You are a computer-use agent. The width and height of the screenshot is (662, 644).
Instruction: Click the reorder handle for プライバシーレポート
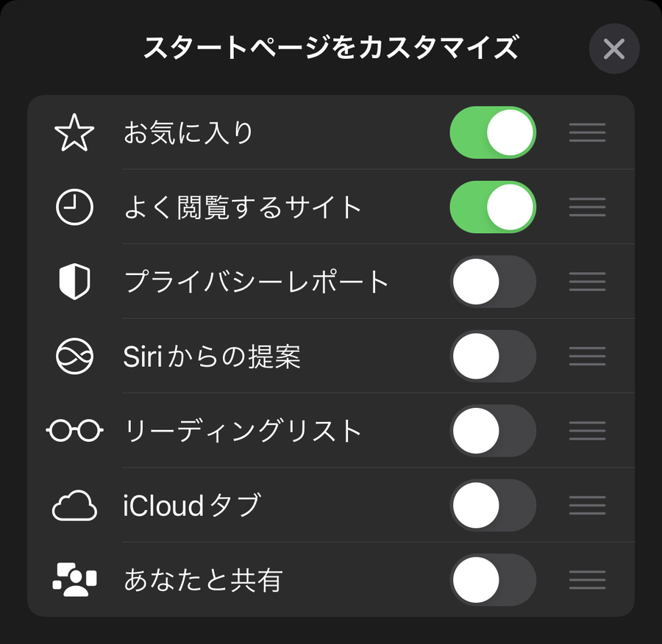coord(587,282)
